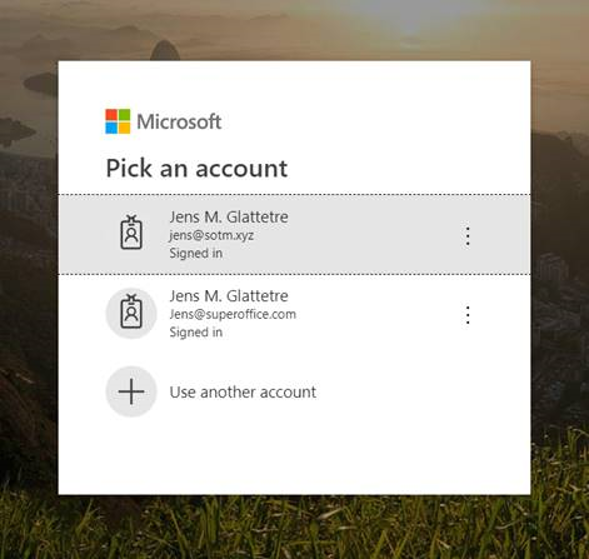
Task: Select the jens@sotm.xyz email address
Action: point(211,236)
